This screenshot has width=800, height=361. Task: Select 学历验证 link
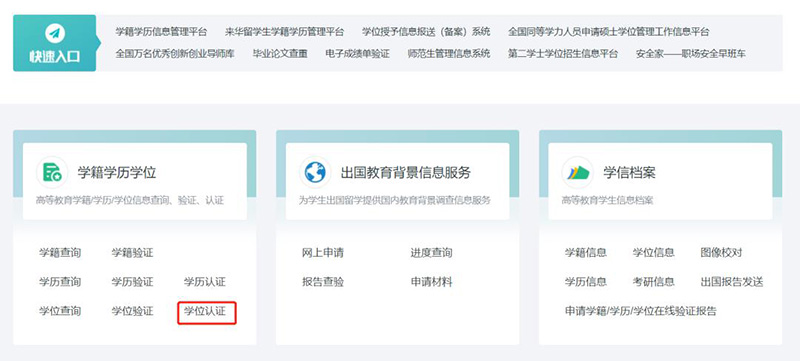click(x=133, y=282)
